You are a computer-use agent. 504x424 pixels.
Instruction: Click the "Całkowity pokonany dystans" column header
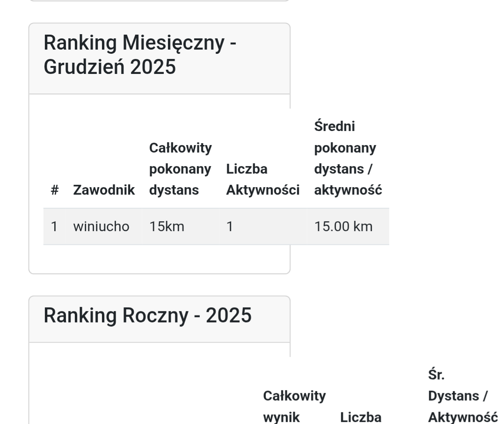click(x=180, y=169)
